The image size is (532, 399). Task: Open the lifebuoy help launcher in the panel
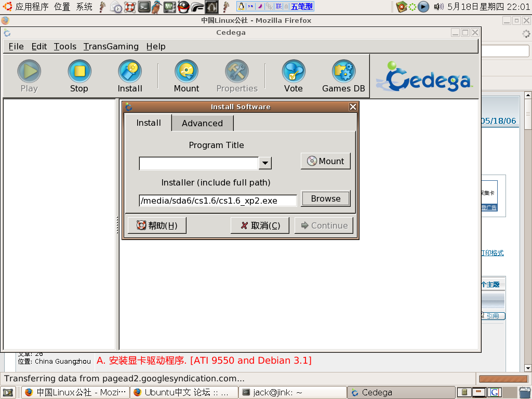click(130, 7)
